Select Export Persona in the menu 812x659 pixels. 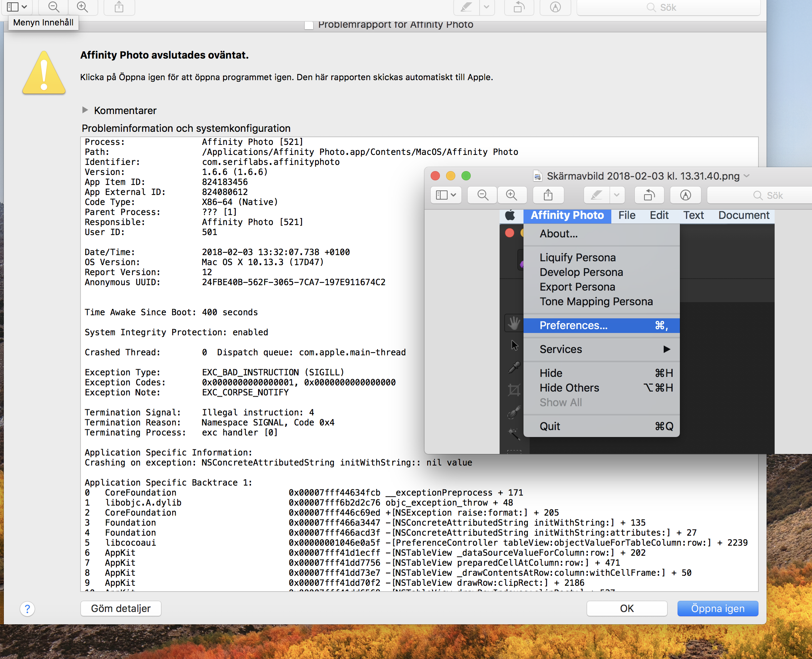tap(602, 287)
